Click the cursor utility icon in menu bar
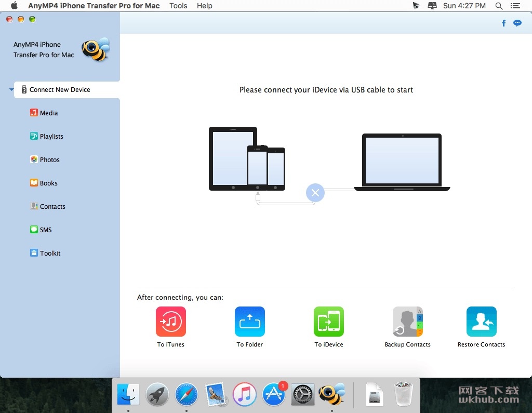This screenshot has height=413, width=532. pyautogui.click(x=416, y=6)
